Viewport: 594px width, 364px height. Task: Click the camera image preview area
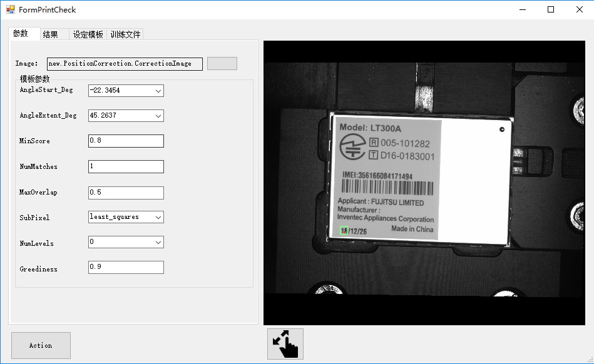pos(424,183)
